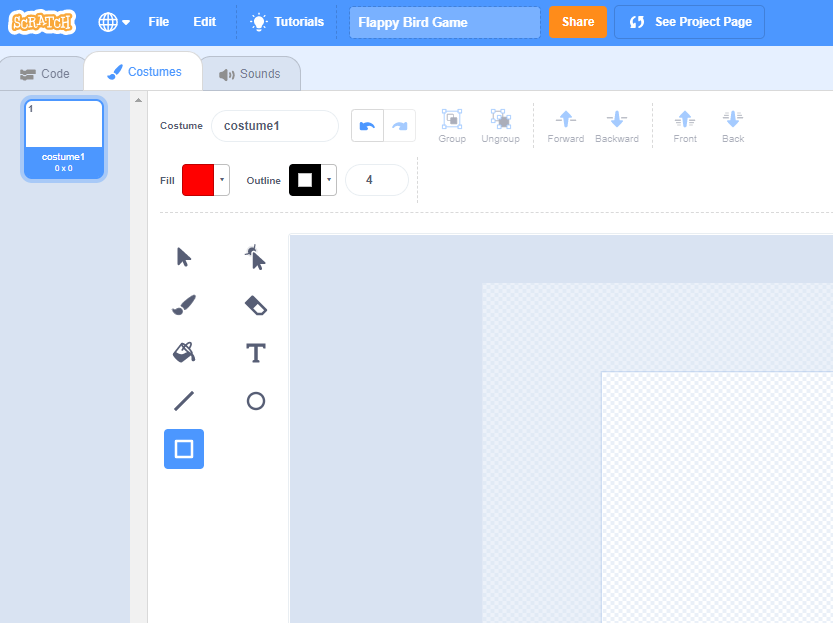This screenshot has width=833, height=623.
Task: Click the costume name input field
Action: pyautogui.click(x=274, y=126)
